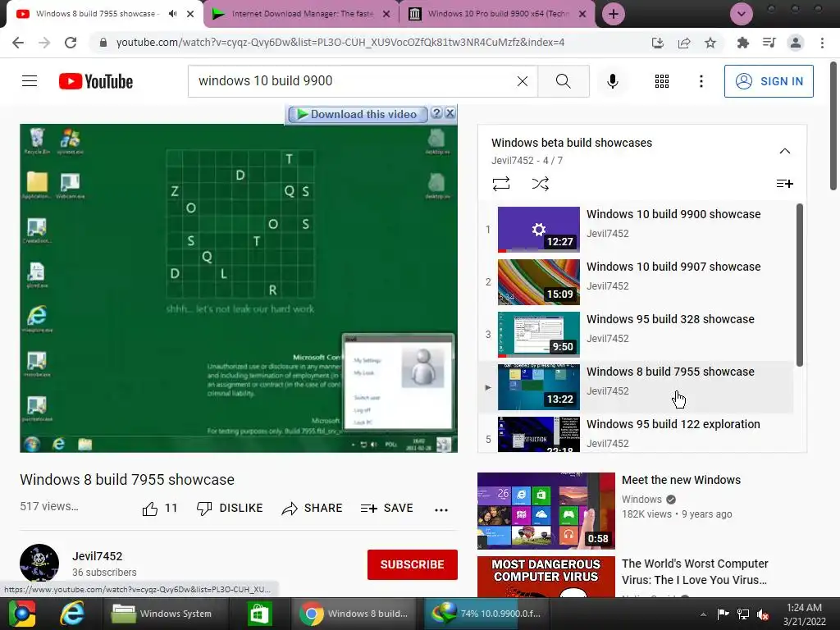Reload the current page

pos(71,43)
